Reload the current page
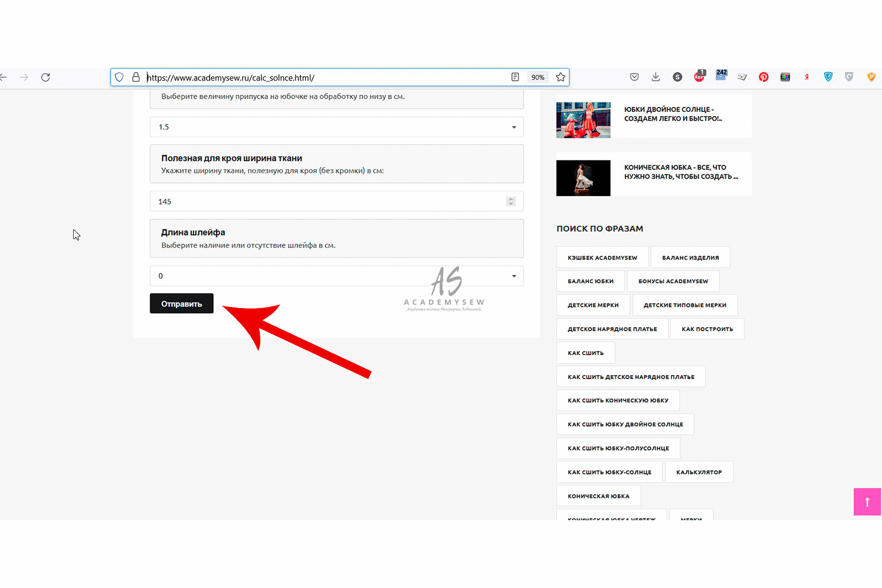This screenshot has width=882, height=588. 46,77
